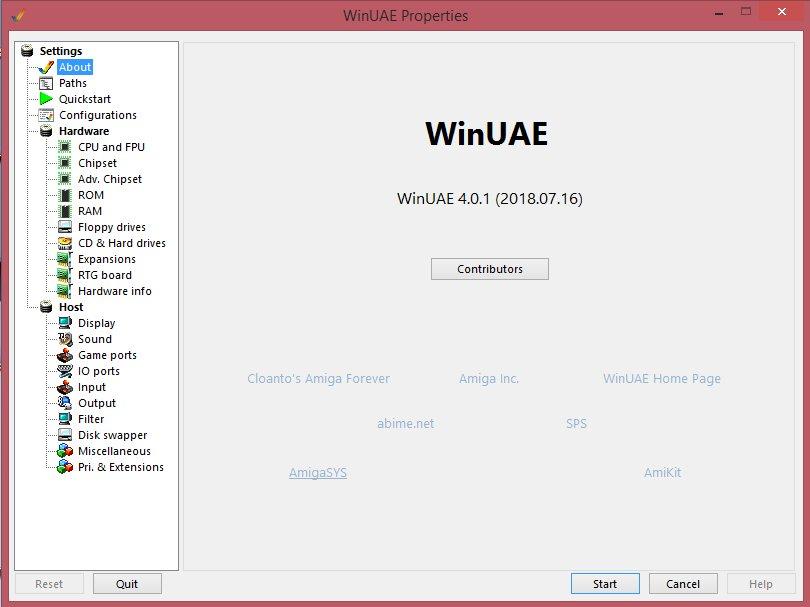Open the AmiKit link
Viewport: 810px width, 607px height.
662,473
